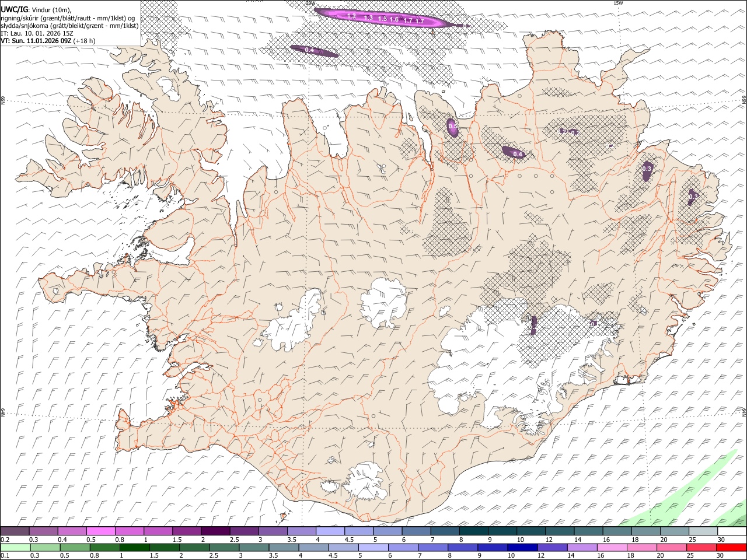This screenshot has width=747, height=560.
Task: Click the 0.4 snowfall value over northeast land
Action: (518, 154)
